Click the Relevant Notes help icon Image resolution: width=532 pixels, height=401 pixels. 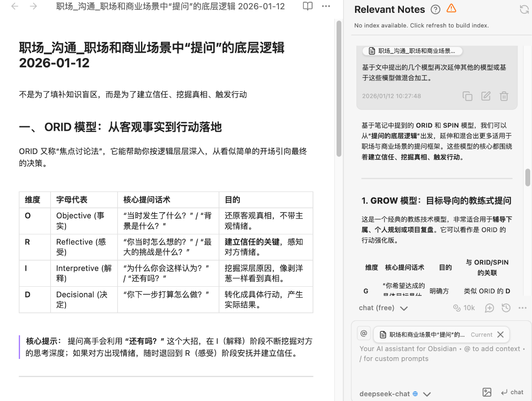[435, 9]
